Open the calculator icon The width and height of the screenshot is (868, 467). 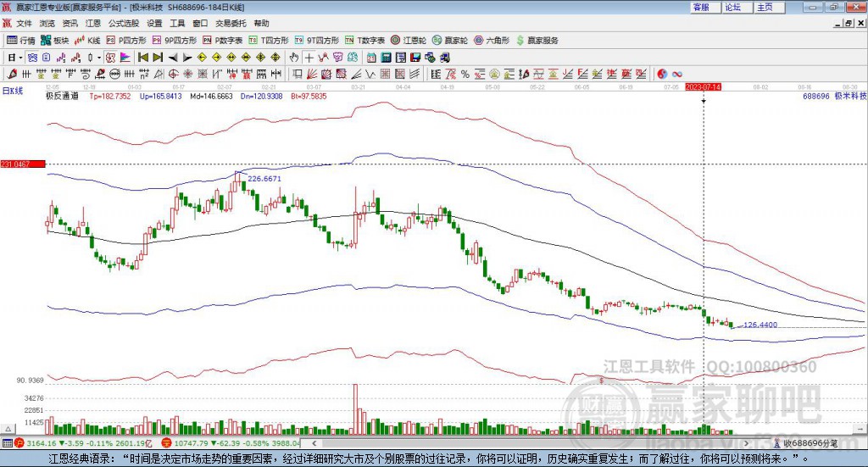(x=387, y=58)
